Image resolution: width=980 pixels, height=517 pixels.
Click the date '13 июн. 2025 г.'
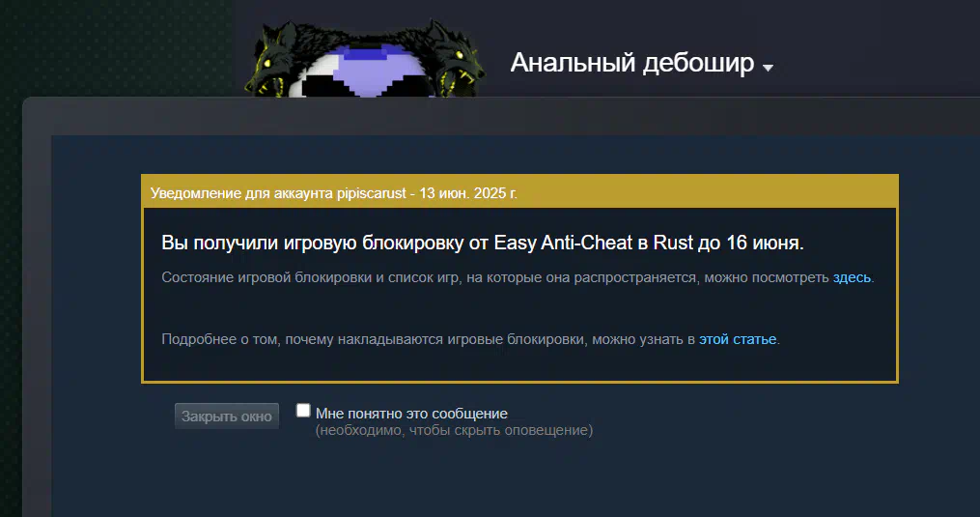[x=468, y=193]
